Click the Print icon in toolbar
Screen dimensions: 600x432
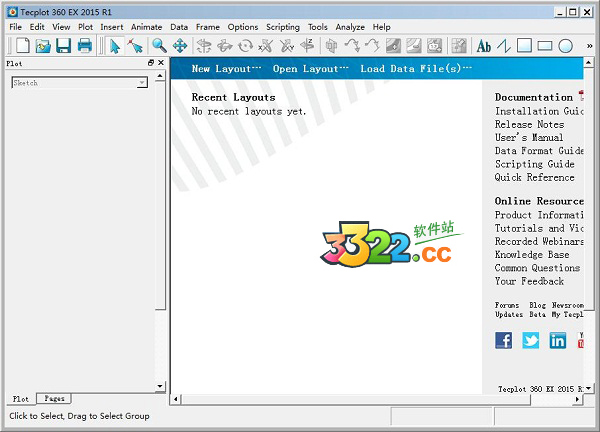85,46
